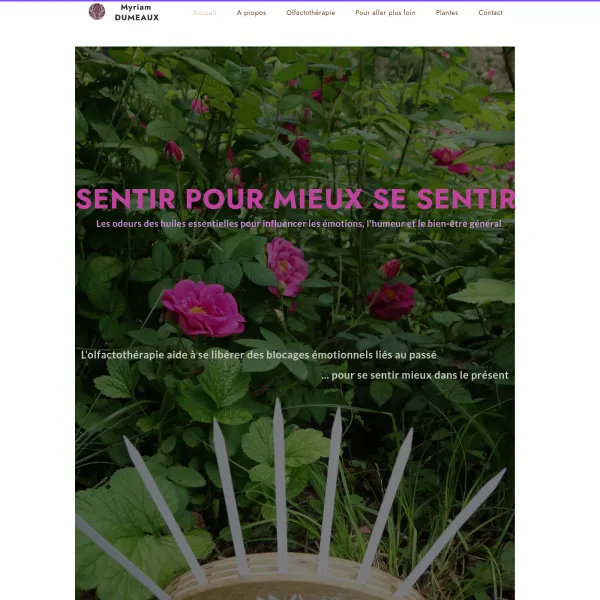Click the subtitle about huiles essentielles odors

pos(298,223)
